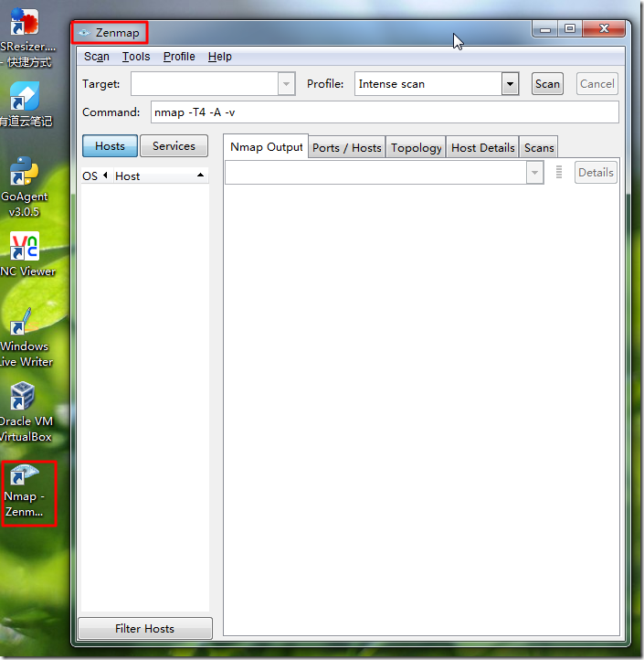The image size is (644, 660).
Task: Open the 有道云笔记 desktop icon
Action: click(x=25, y=96)
